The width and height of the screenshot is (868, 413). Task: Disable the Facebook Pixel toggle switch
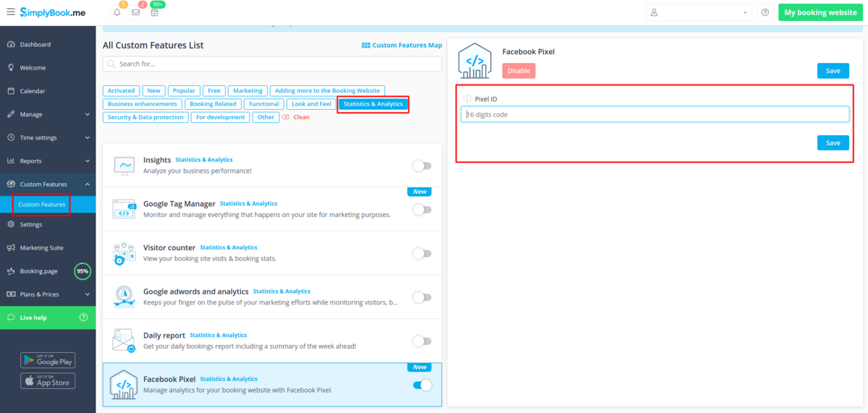coord(422,385)
